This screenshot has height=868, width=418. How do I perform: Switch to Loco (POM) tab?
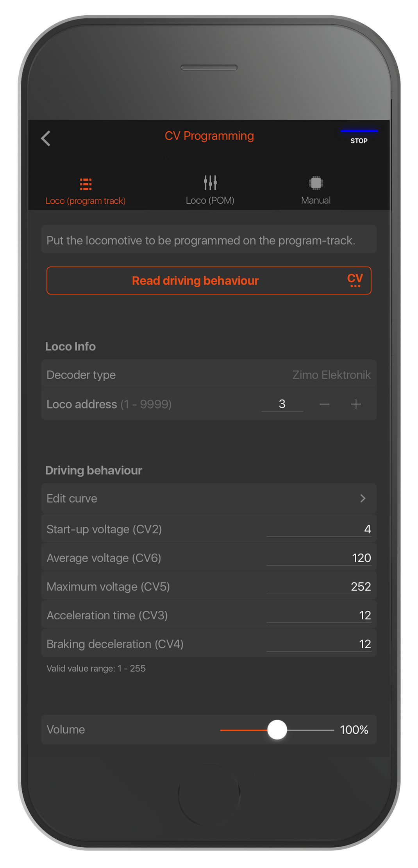tap(210, 200)
